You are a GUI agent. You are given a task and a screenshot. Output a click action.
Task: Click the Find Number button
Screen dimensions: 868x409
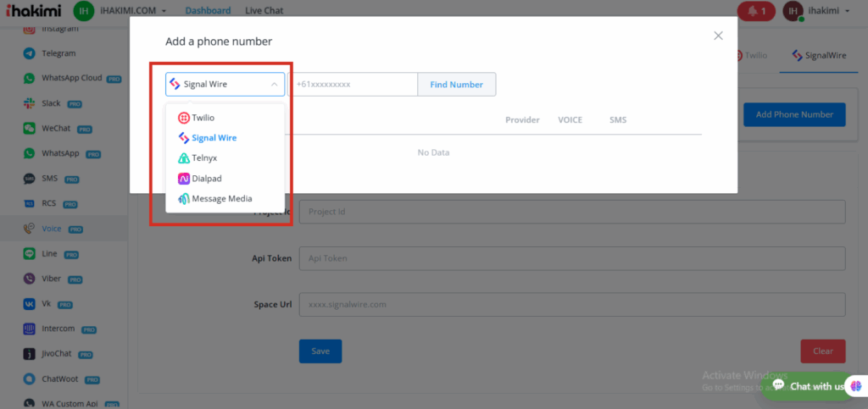[x=456, y=85]
